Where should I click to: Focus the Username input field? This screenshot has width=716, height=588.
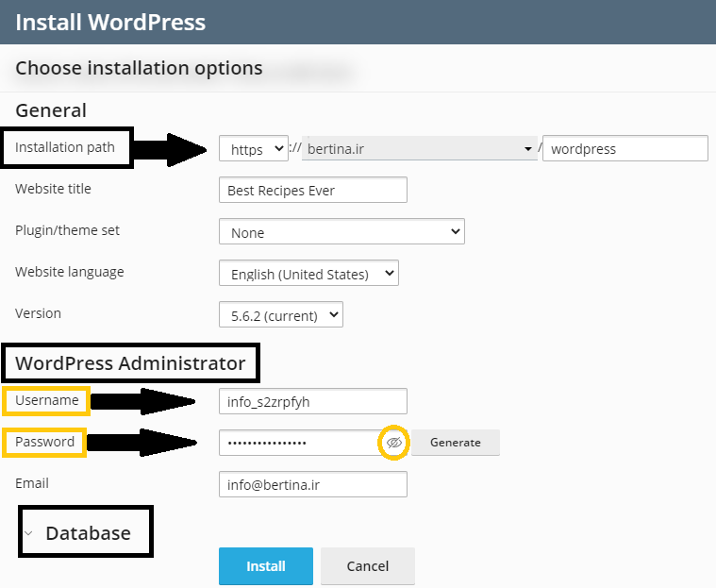tap(313, 401)
